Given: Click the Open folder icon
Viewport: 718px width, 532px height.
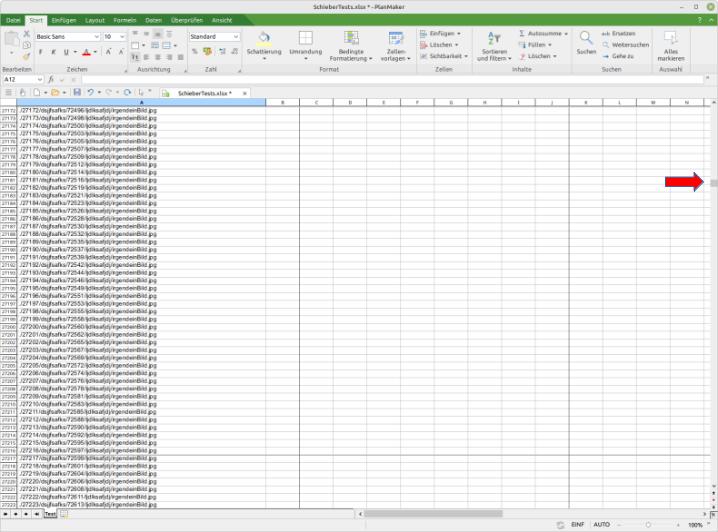Looking at the screenshot, I should coord(55,92).
